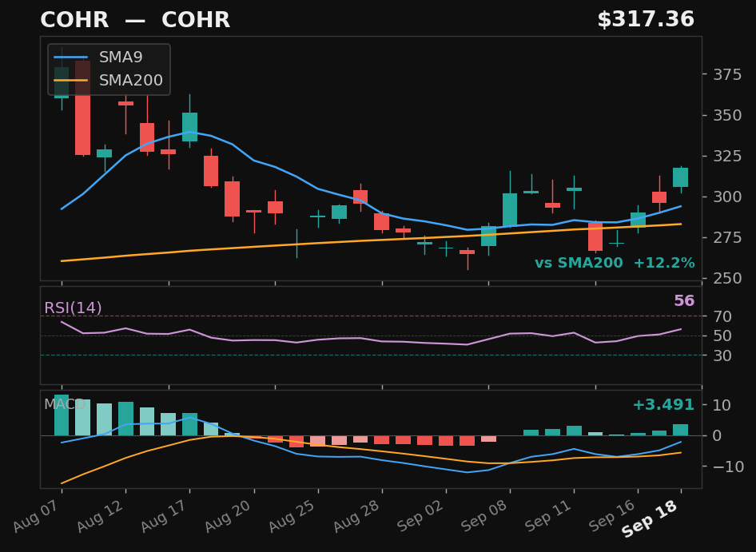Click the COHR — COHR chart title
The width and height of the screenshot is (756, 552).
coord(135,20)
